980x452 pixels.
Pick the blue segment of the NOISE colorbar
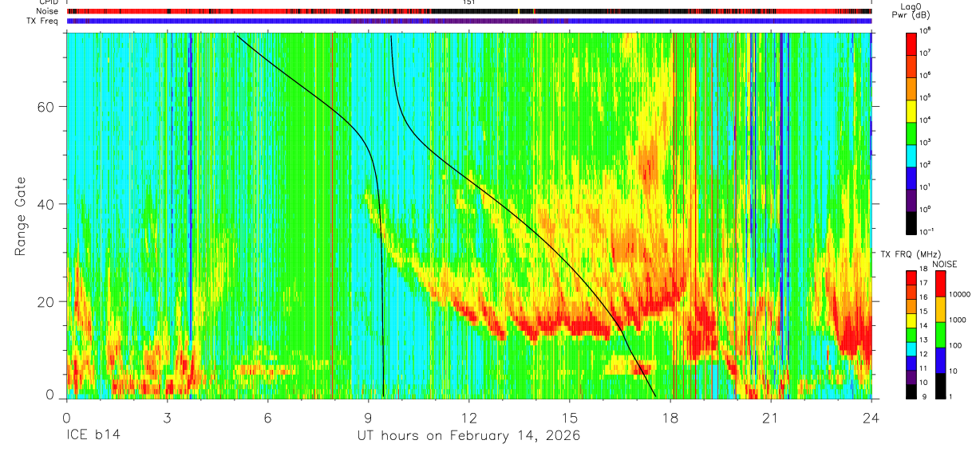940,360
